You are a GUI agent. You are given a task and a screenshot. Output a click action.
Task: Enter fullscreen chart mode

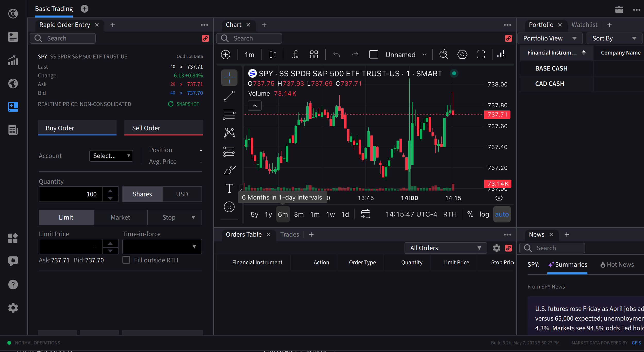tap(481, 55)
